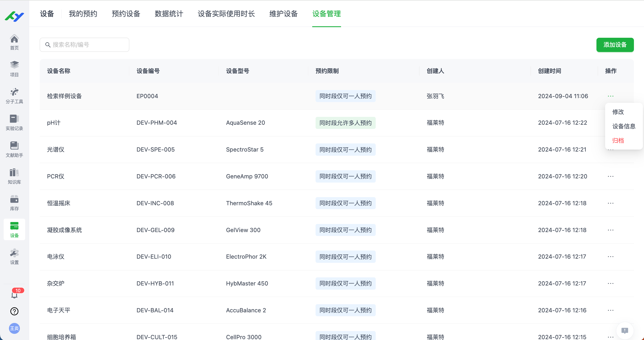Click the notification bell with badge 10

[x=15, y=295]
